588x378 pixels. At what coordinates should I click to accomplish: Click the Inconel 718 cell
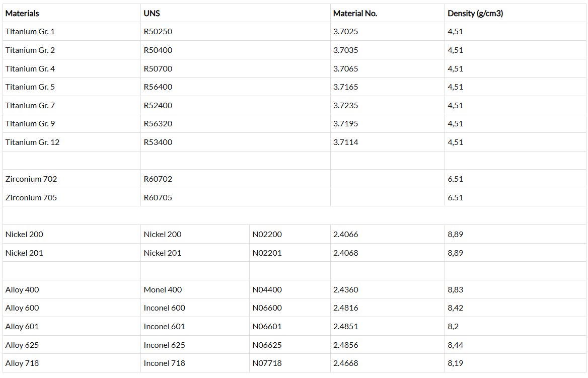coord(164,363)
